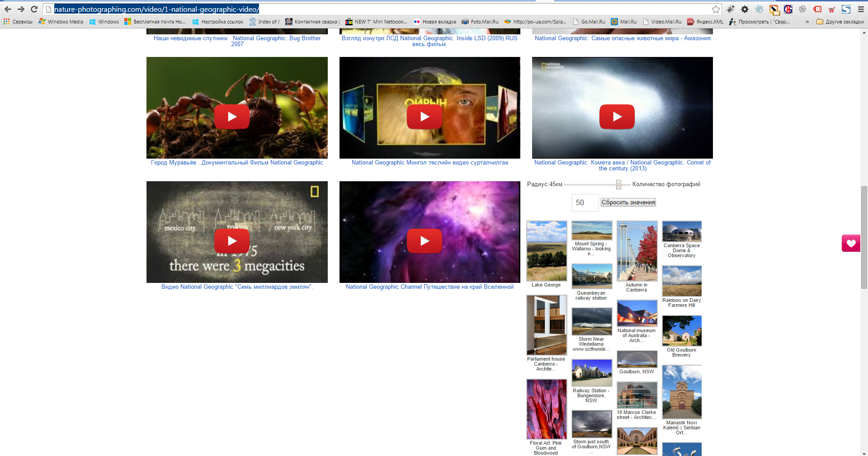Open the red shopping cart extension icon
868x456 pixels.
tap(831, 9)
